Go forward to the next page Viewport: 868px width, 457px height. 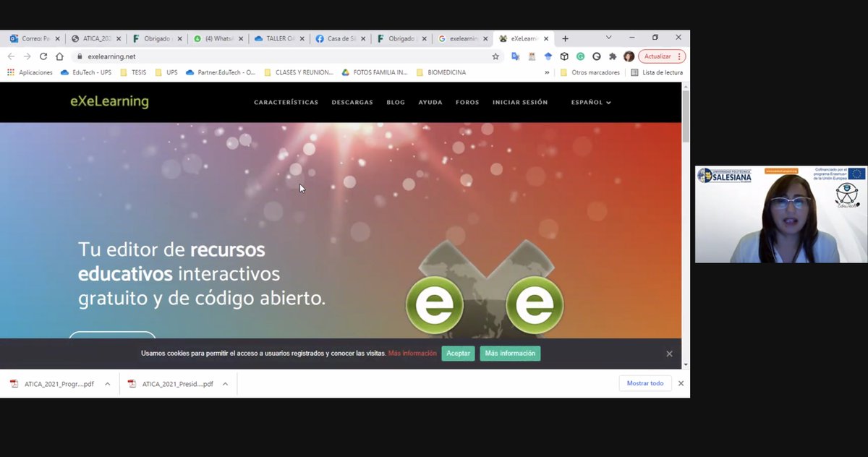click(27, 56)
